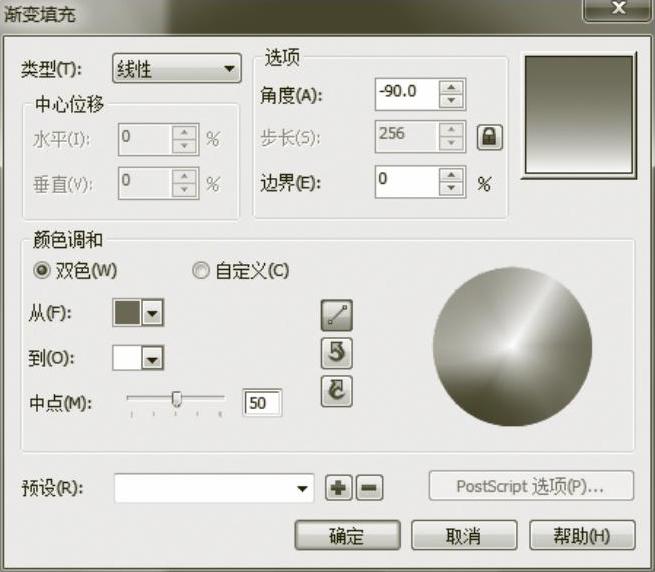
Task: Decrease the 边界(E) value with down arrow
Action: (x=451, y=188)
